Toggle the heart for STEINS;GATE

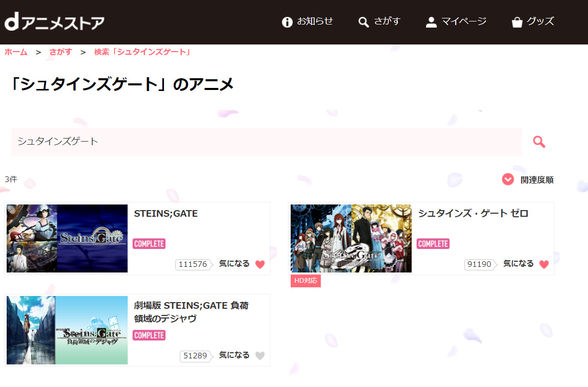[x=260, y=264]
